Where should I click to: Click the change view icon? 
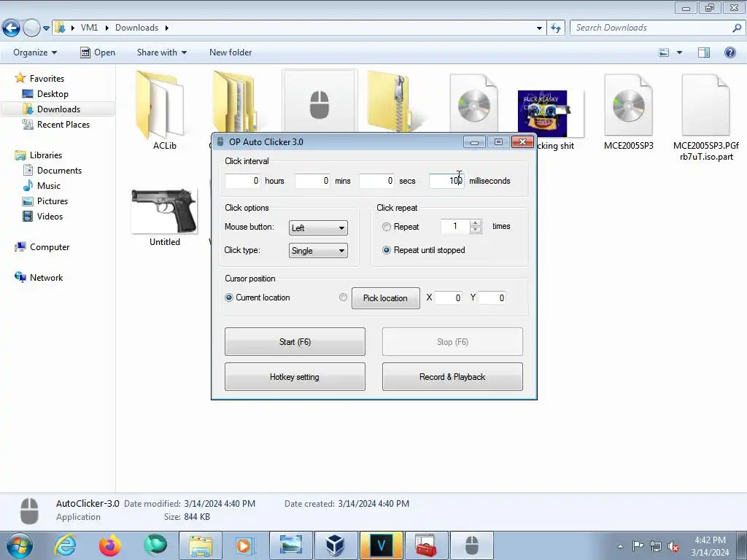coord(664,52)
